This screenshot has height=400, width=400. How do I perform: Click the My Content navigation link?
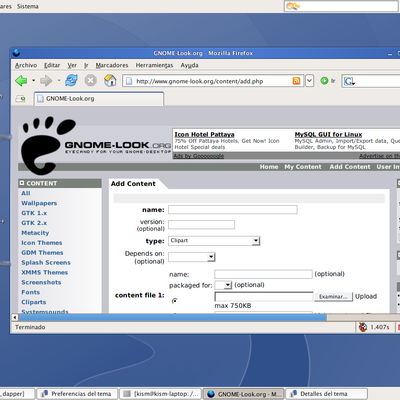(303, 167)
